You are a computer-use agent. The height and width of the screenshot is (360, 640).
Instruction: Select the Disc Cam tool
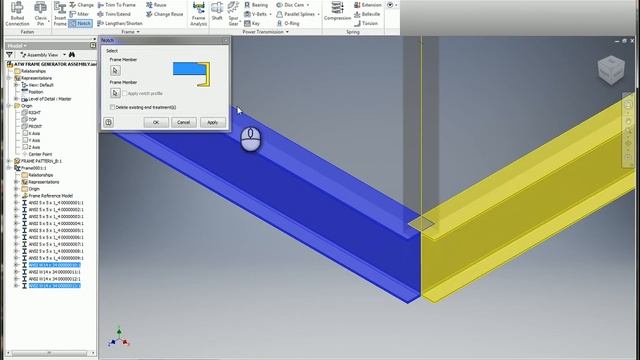click(x=290, y=5)
